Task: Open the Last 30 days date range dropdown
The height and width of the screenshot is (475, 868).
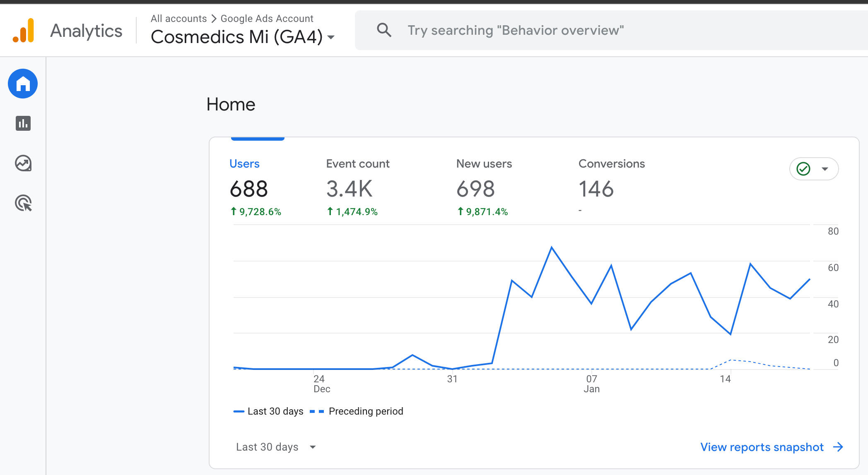Action: (276, 447)
